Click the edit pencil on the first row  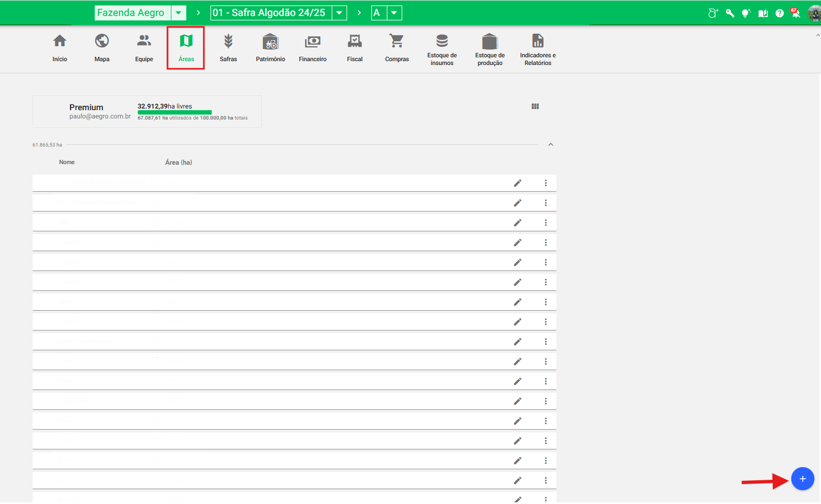click(517, 183)
